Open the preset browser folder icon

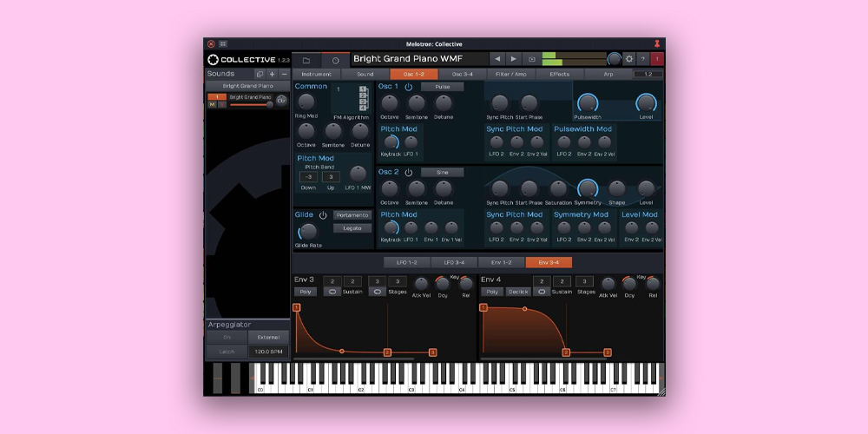[306, 61]
